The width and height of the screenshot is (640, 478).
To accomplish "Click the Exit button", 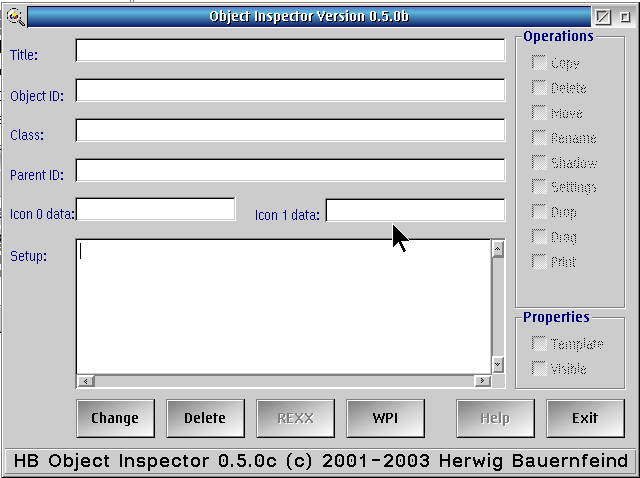I will (x=585, y=418).
